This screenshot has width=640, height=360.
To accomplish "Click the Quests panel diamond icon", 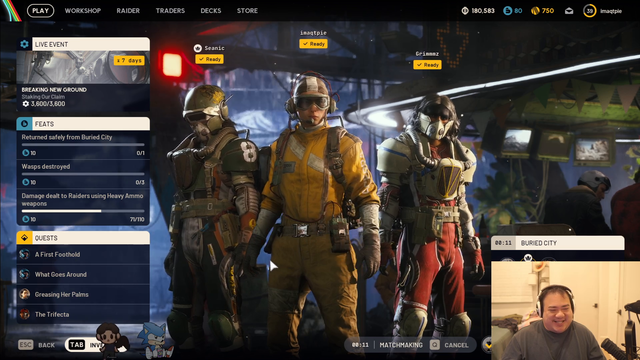I will click(24, 238).
